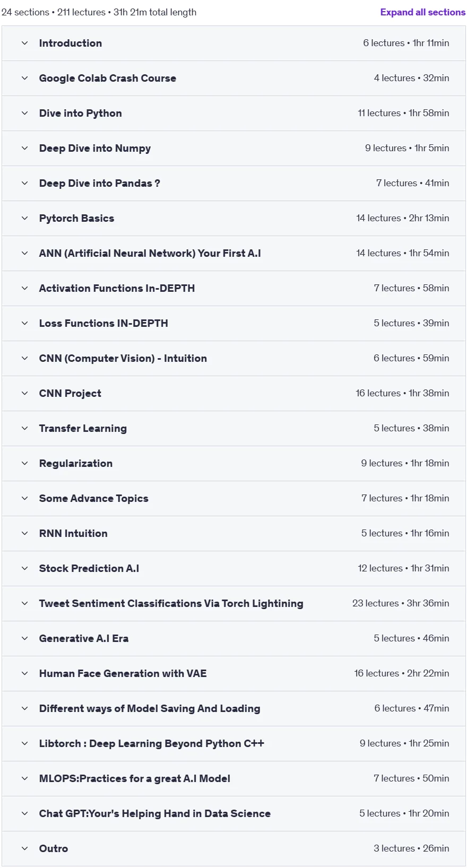Click the Generative A.I Era chevron
Image resolution: width=467 pixels, height=868 pixels.
[24, 638]
